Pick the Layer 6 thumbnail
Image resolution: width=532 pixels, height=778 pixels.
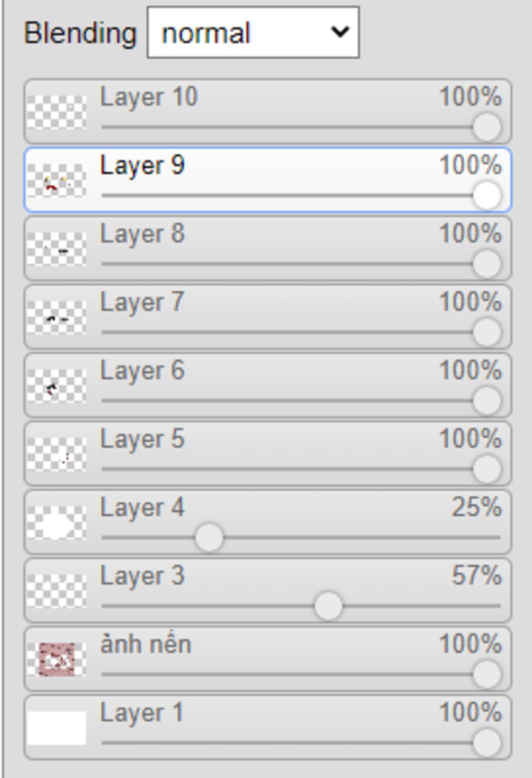click(57, 386)
